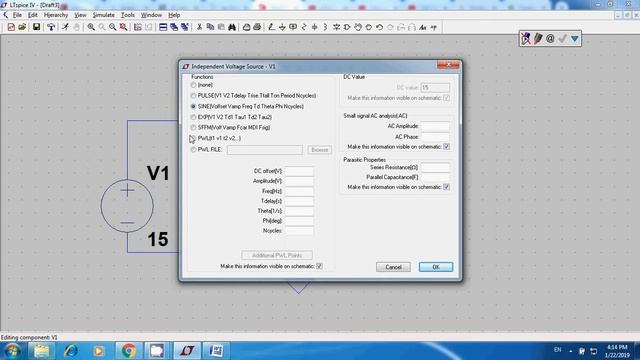Open the Component gate icon
Screen dimensions: 640x360
point(347,27)
